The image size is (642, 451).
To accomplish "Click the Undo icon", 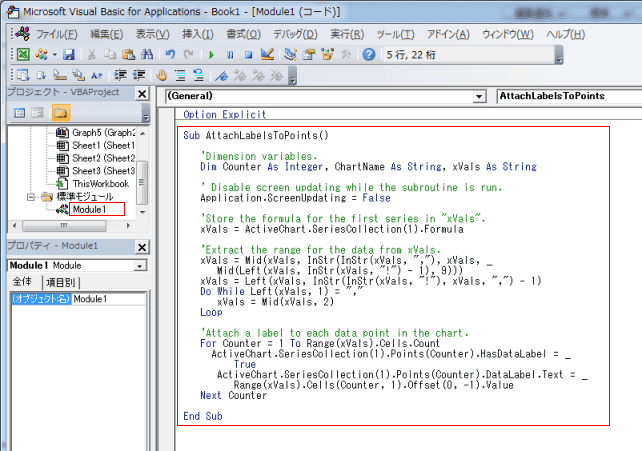I will point(169,54).
